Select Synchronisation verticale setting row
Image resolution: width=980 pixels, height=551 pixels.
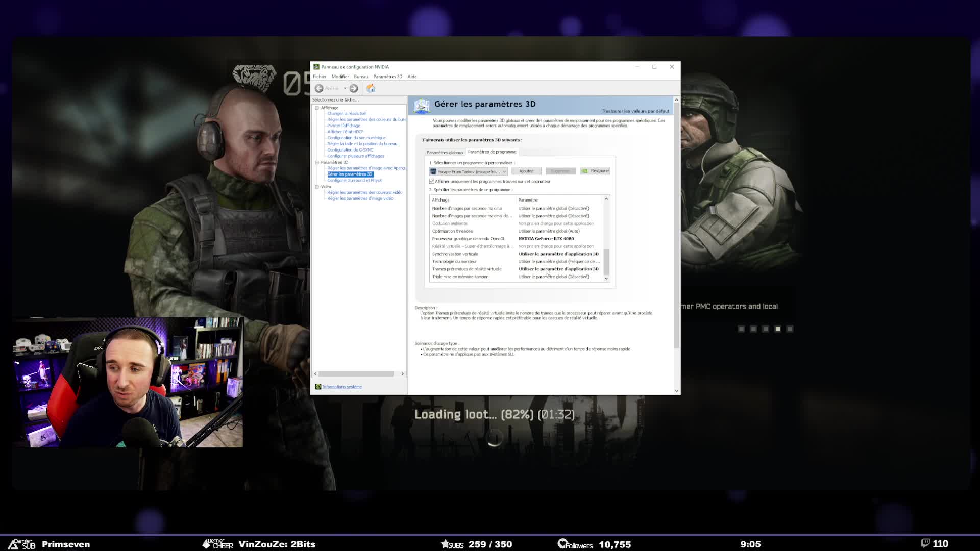coord(517,254)
